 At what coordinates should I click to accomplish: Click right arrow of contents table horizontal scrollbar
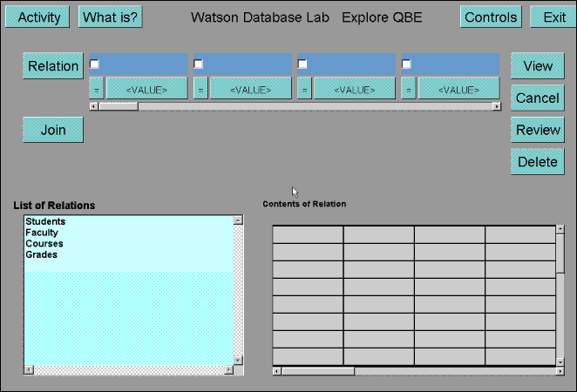point(560,371)
